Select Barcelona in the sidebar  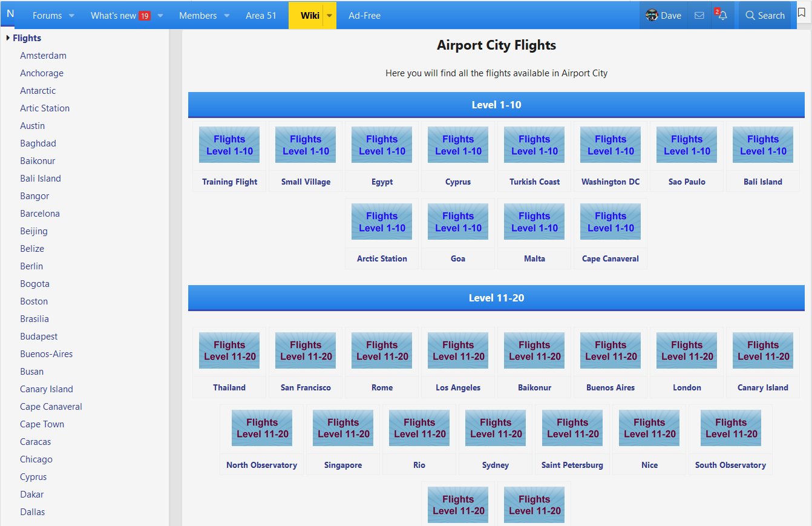pos(40,214)
